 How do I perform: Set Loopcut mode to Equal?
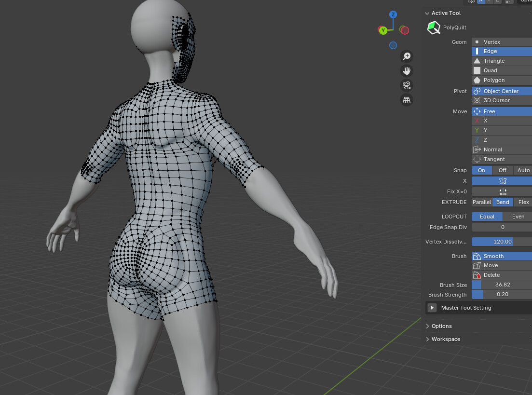pos(487,217)
